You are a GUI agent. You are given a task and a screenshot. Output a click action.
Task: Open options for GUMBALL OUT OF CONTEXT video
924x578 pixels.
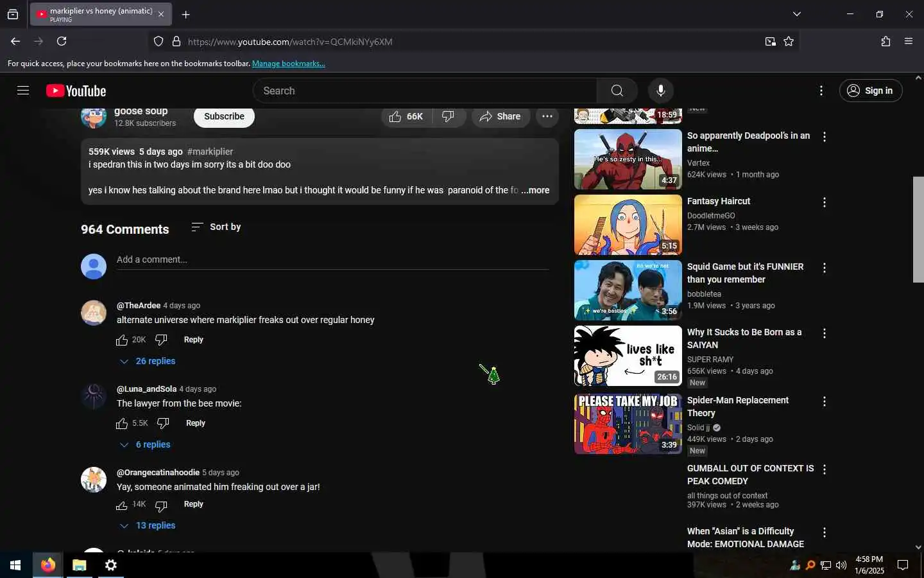(x=824, y=469)
